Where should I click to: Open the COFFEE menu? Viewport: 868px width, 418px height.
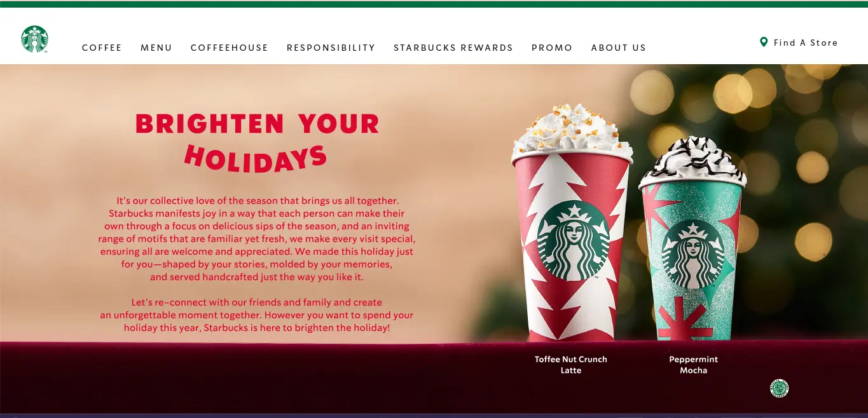coord(102,48)
